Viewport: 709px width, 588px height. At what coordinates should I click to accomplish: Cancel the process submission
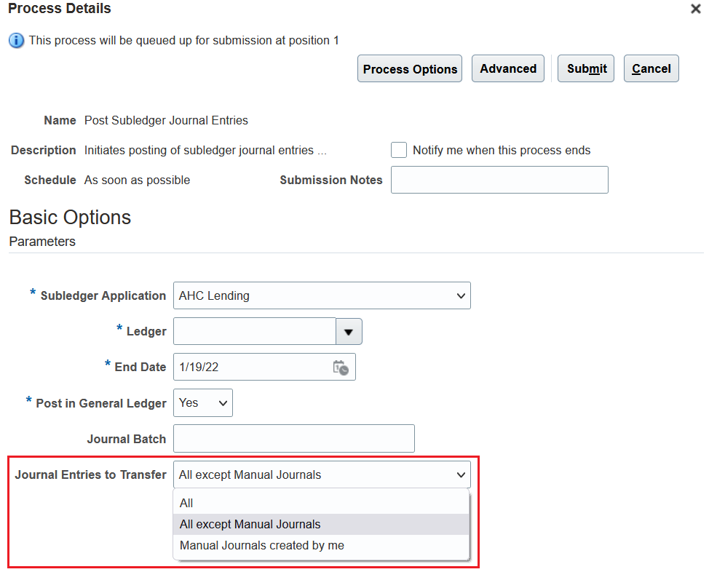(x=651, y=68)
